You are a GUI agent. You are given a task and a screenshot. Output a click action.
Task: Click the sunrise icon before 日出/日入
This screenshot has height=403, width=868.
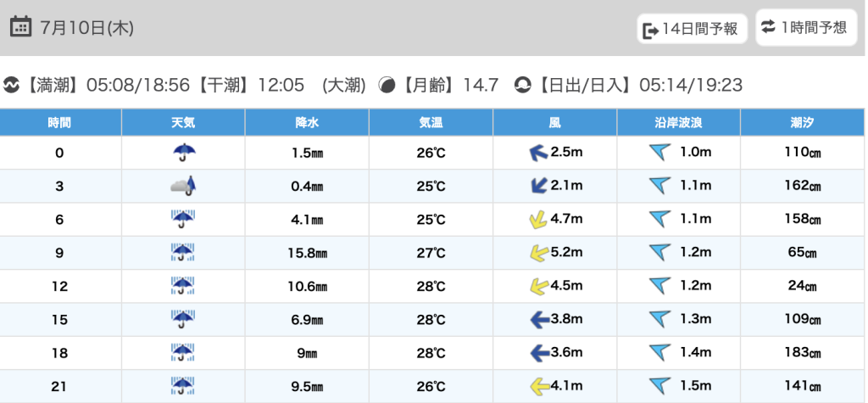coord(523,85)
